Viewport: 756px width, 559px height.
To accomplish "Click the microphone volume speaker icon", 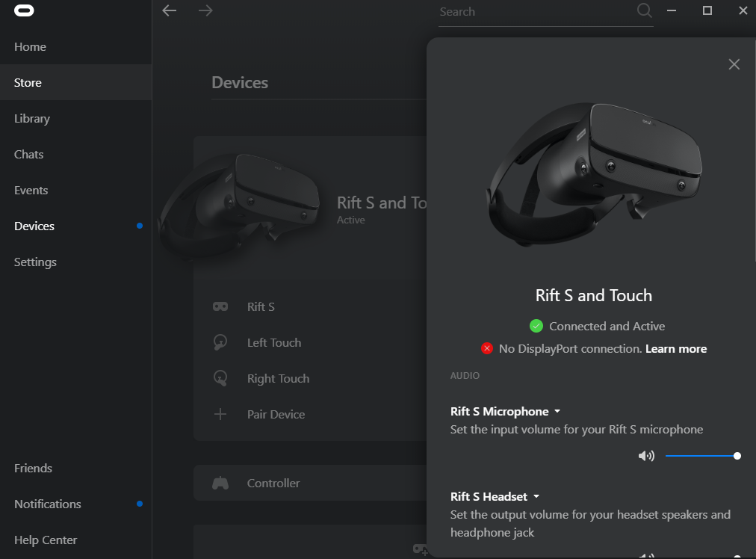I will point(646,455).
